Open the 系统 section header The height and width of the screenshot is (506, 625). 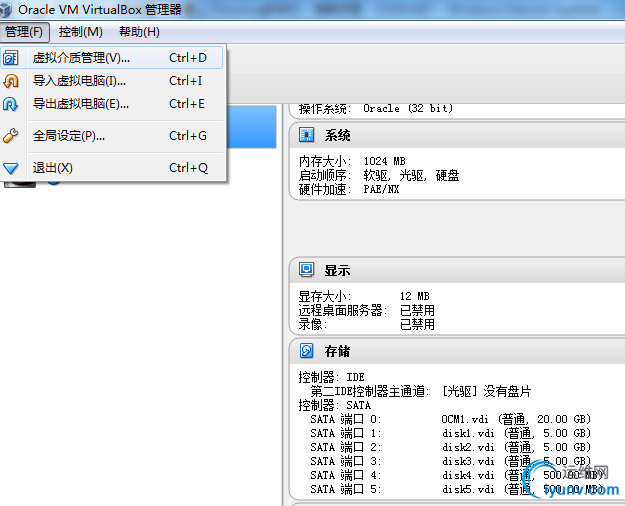pos(457,135)
